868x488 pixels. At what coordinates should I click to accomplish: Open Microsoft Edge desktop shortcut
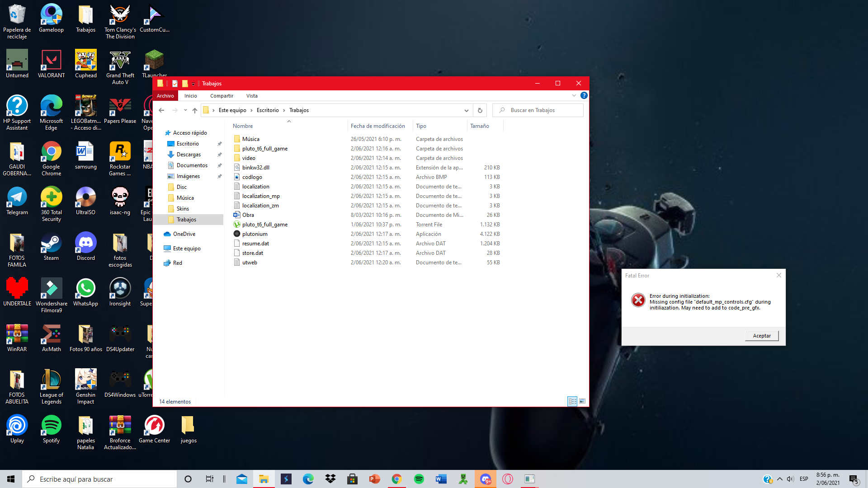(x=51, y=113)
